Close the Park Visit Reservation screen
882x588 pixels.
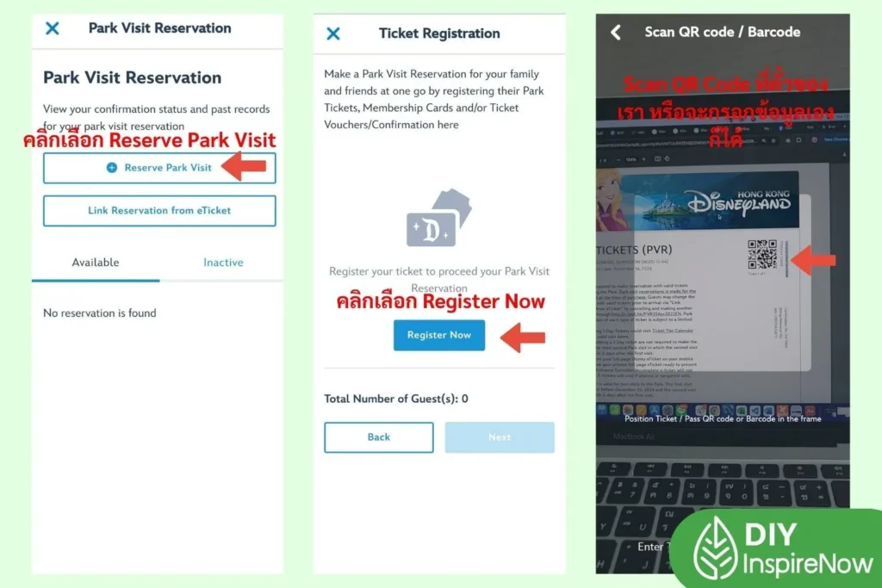(53, 28)
